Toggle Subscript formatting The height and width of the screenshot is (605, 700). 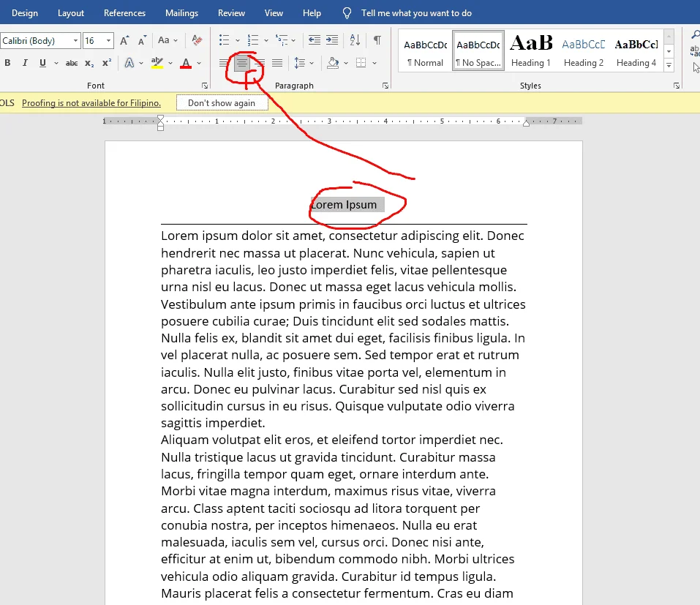coord(89,63)
